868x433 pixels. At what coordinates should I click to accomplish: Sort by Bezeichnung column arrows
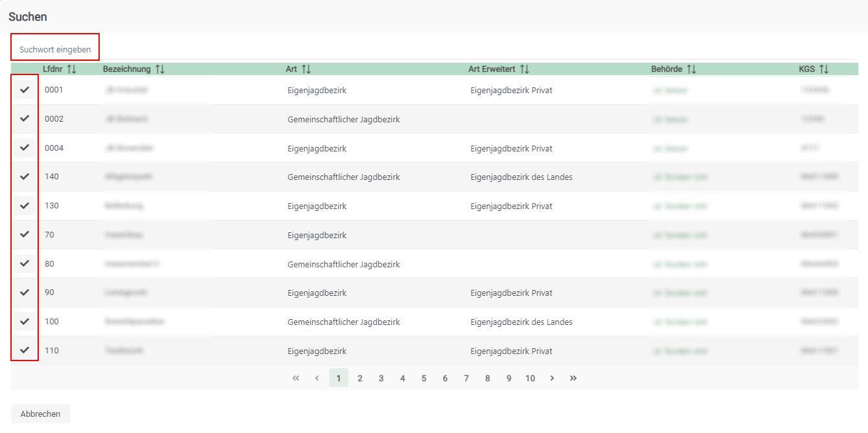160,69
